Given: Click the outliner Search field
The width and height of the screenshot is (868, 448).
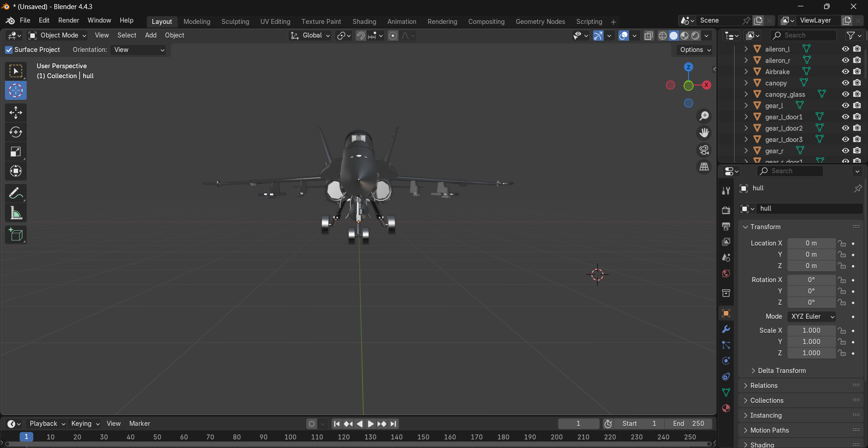Looking at the screenshot, I should click(x=803, y=35).
